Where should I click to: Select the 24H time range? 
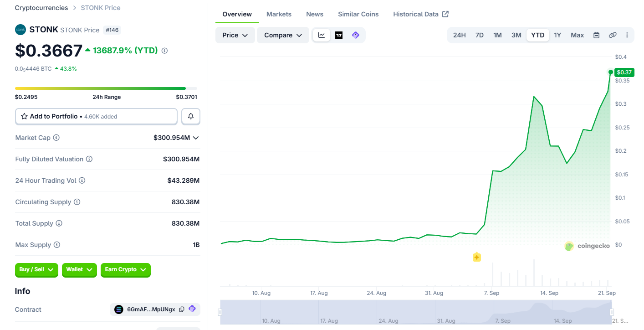[460, 35]
